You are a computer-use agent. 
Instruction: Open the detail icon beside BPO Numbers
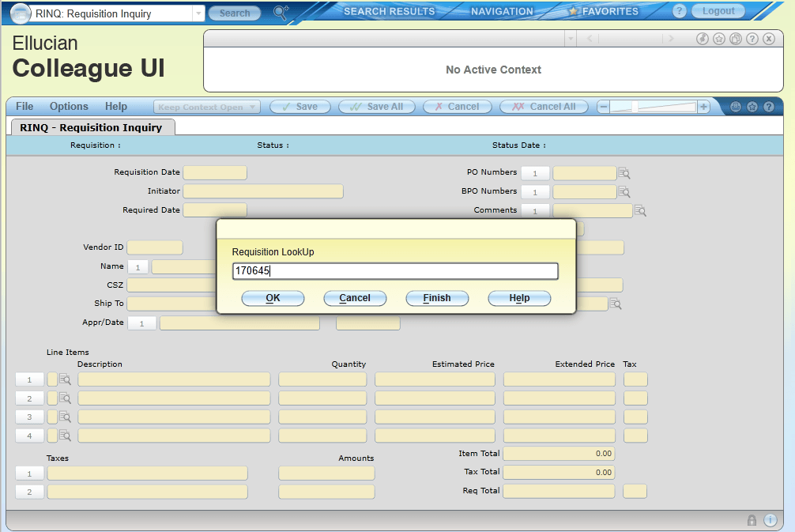point(624,192)
